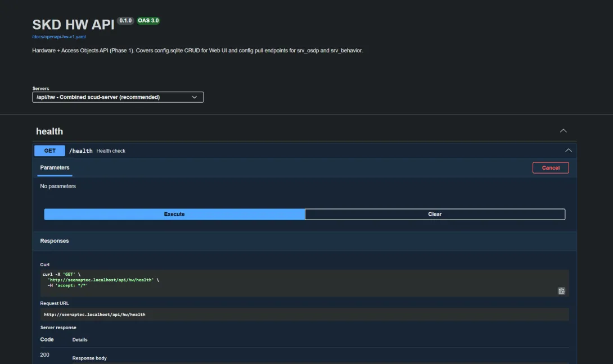Click the Curl label

[44, 265]
